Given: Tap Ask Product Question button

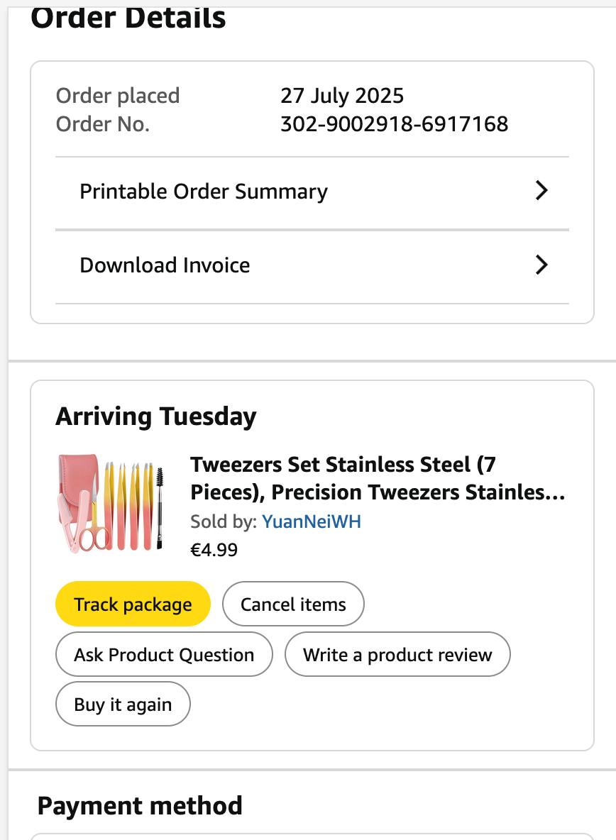Looking at the screenshot, I should [x=164, y=654].
